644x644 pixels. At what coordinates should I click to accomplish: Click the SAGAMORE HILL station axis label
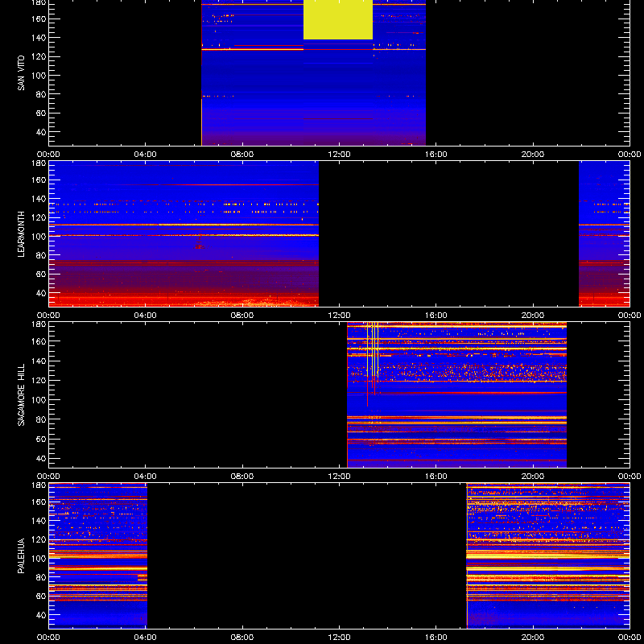[21, 394]
